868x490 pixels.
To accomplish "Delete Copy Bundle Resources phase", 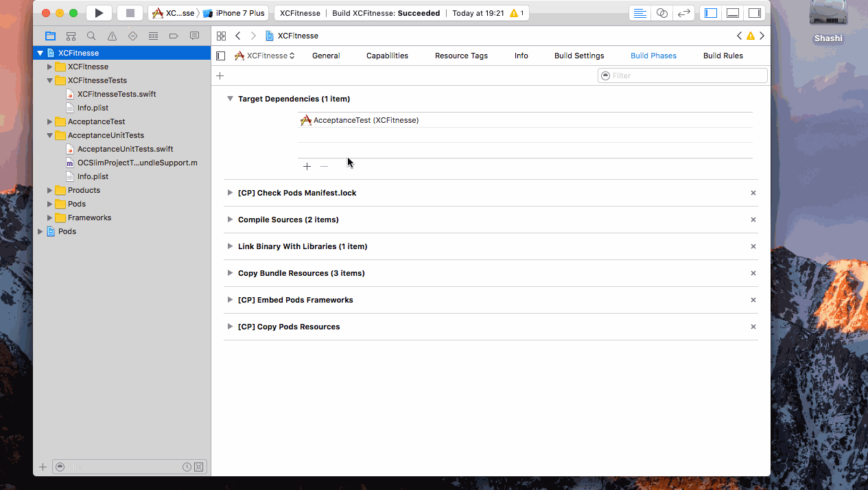I will (x=753, y=273).
